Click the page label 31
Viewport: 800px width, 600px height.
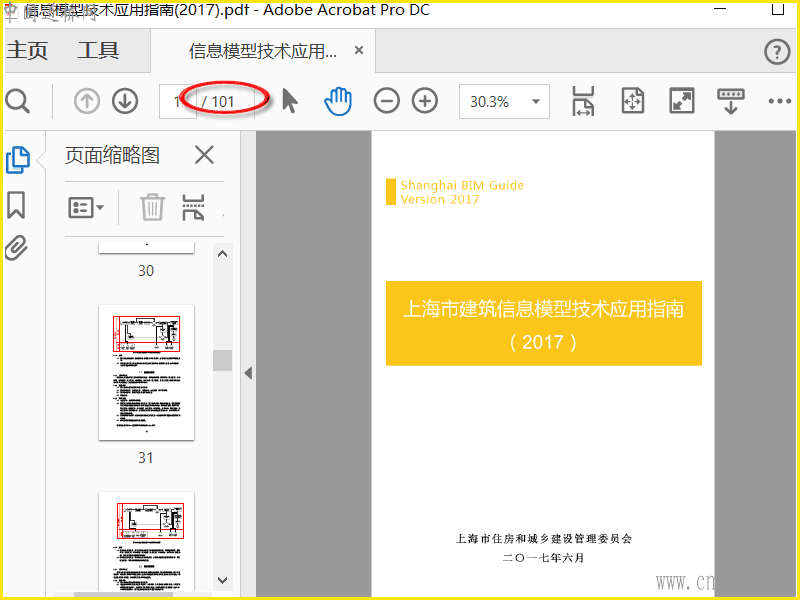146,458
